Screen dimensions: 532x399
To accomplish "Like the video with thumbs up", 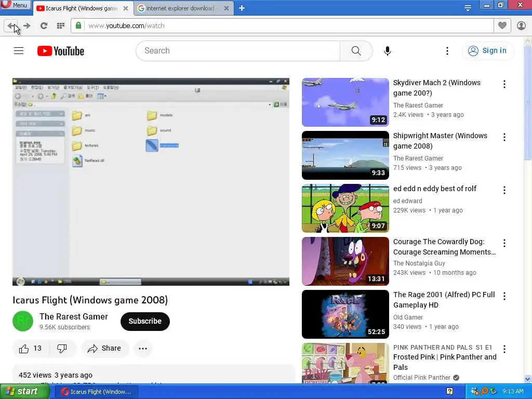I will point(31,349).
